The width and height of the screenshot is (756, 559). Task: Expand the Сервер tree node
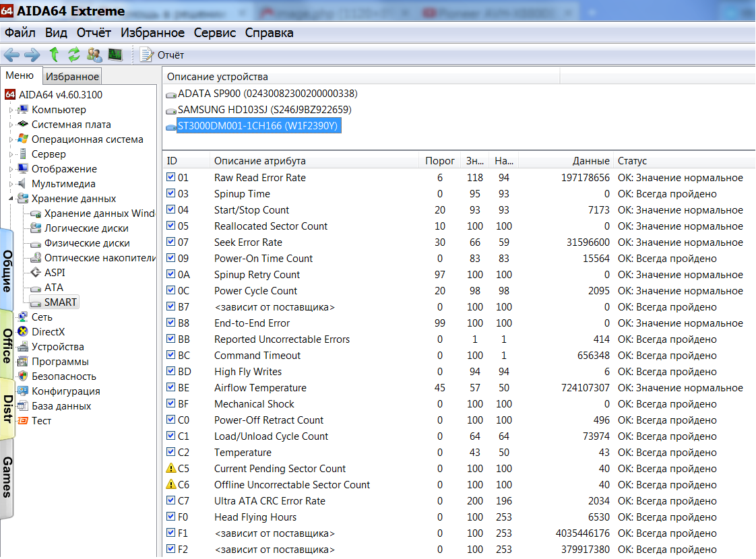pyautogui.click(x=11, y=155)
